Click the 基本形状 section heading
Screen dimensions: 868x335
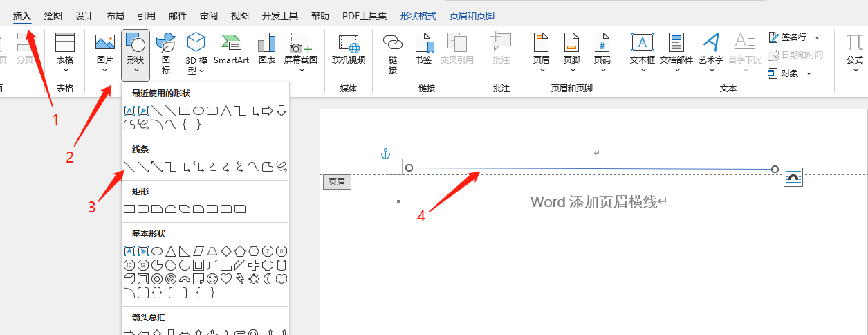tap(149, 234)
